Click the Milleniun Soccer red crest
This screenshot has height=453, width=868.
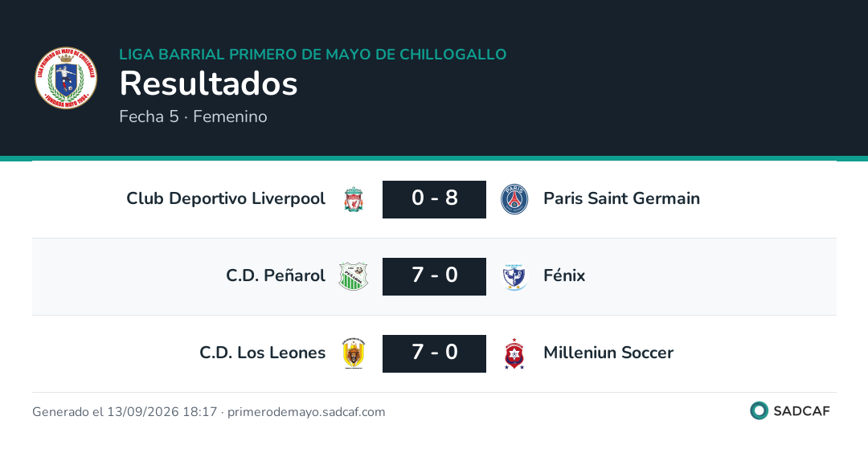pyautogui.click(x=514, y=353)
